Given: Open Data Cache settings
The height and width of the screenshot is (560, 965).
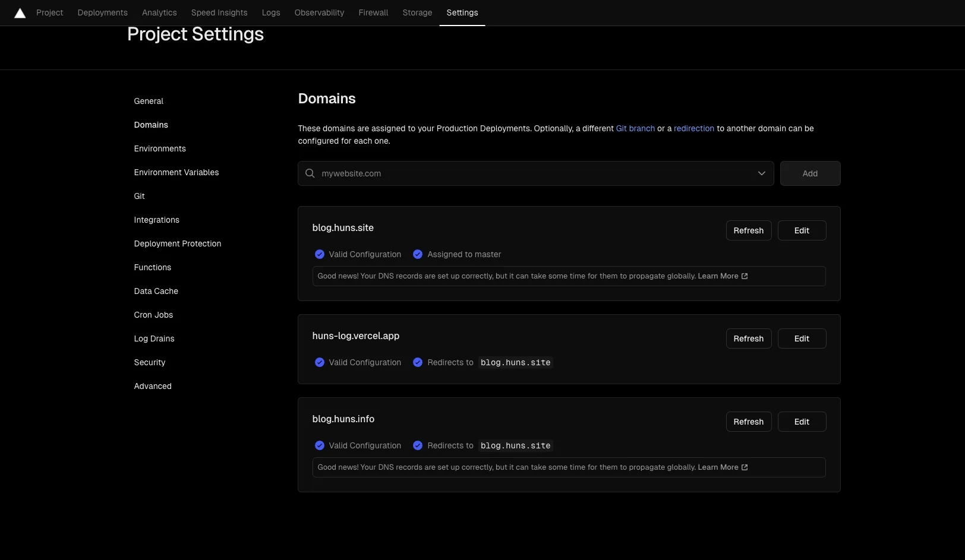Looking at the screenshot, I should [156, 291].
